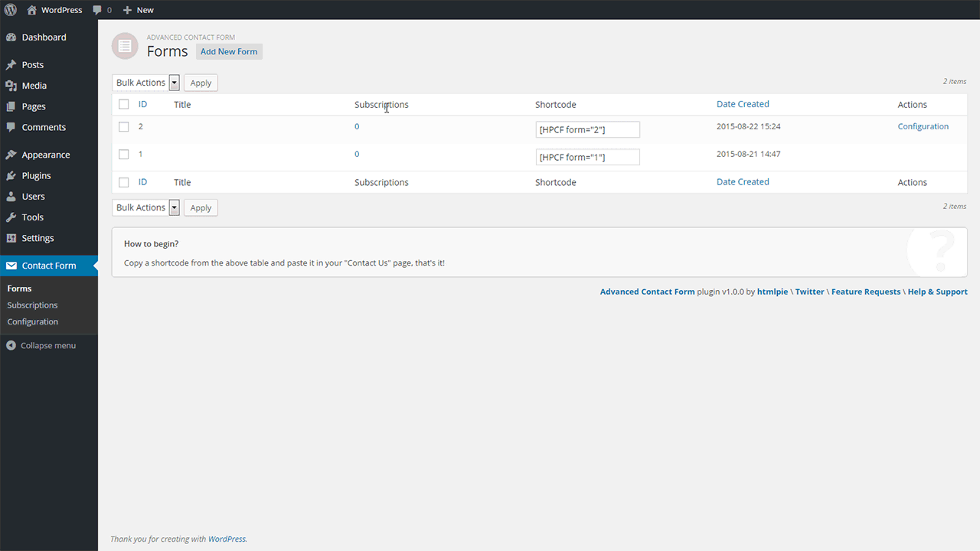Viewport: 980px width, 551px height.
Task: Click the Tools wrench icon
Action: 11,217
